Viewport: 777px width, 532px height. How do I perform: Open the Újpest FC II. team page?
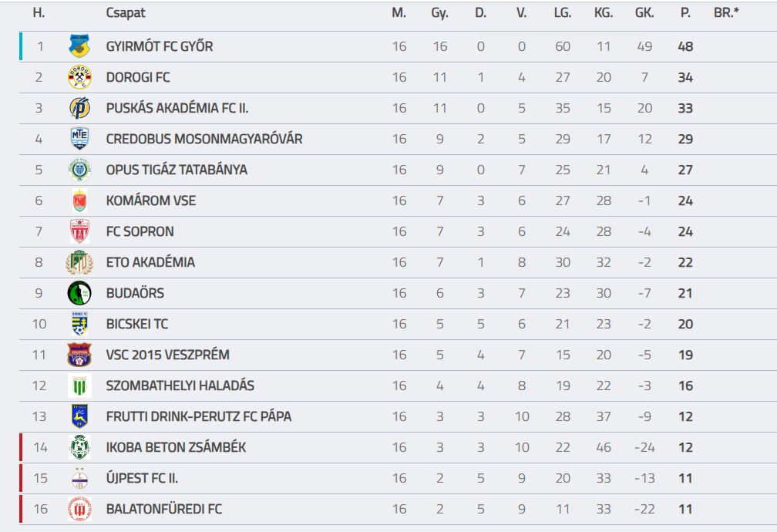tap(142, 478)
